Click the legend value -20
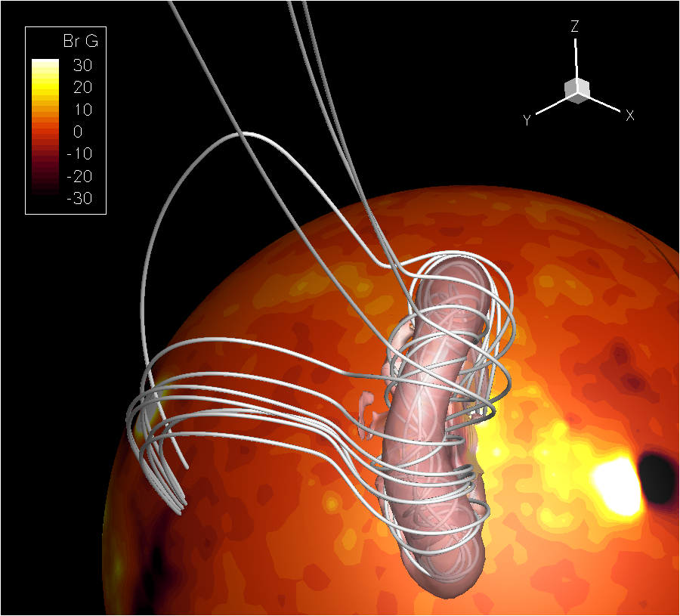Viewport: 680px width, 616px height. tap(79, 176)
